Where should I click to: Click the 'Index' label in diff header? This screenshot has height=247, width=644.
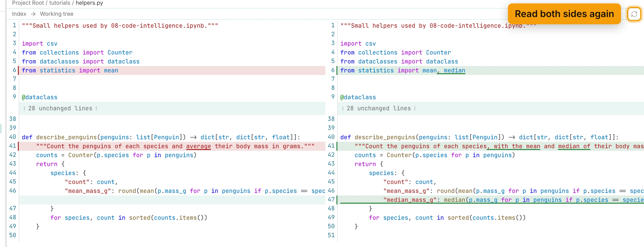point(19,14)
